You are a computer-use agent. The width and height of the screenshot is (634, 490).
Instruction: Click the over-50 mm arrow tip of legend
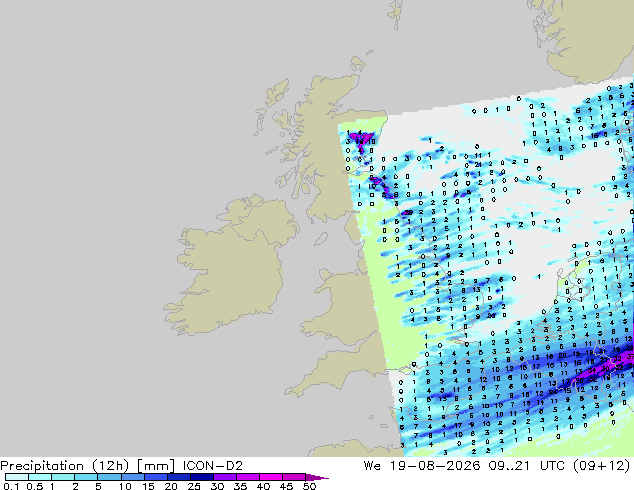coord(317,477)
